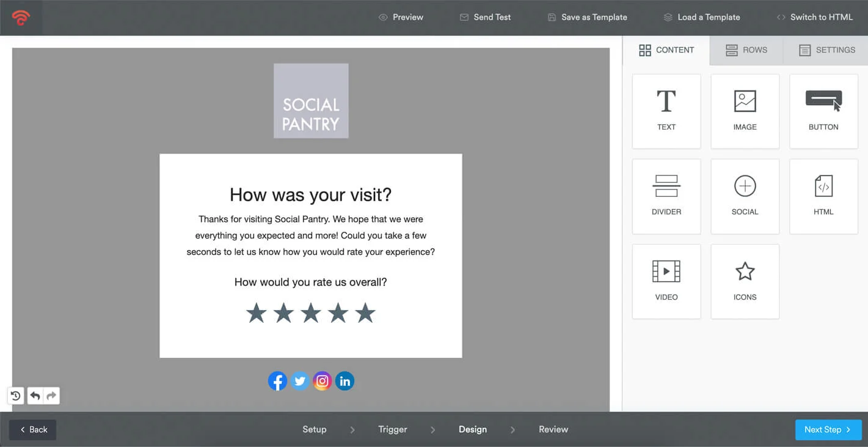Image resolution: width=868 pixels, height=447 pixels.
Task: Click the LinkedIn social icon
Action: [x=345, y=381]
